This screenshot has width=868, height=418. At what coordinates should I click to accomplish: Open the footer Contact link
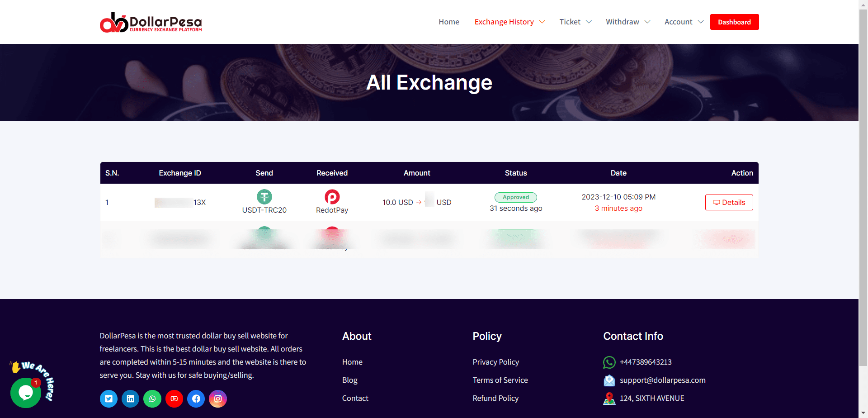(355, 398)
